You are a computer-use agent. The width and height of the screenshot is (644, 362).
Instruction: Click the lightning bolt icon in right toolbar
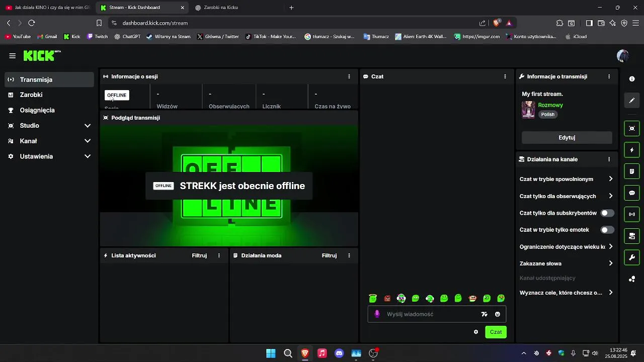click(632, 150)
